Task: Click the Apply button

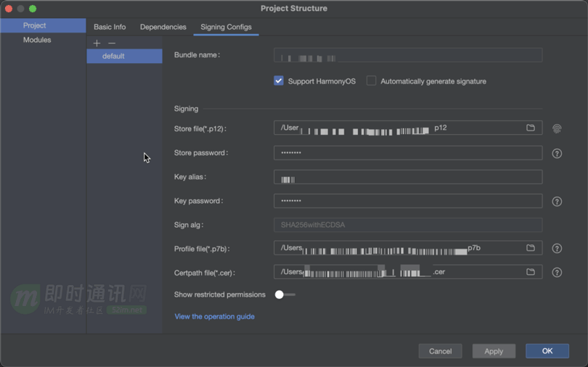Action: (x=494, y=351)
